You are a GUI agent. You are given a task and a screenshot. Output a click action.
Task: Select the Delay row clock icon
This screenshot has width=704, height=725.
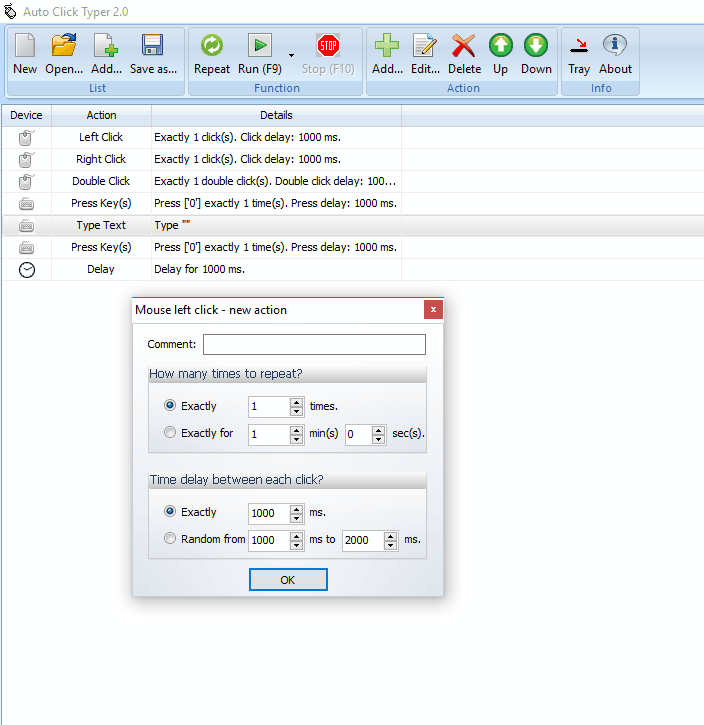27,270
